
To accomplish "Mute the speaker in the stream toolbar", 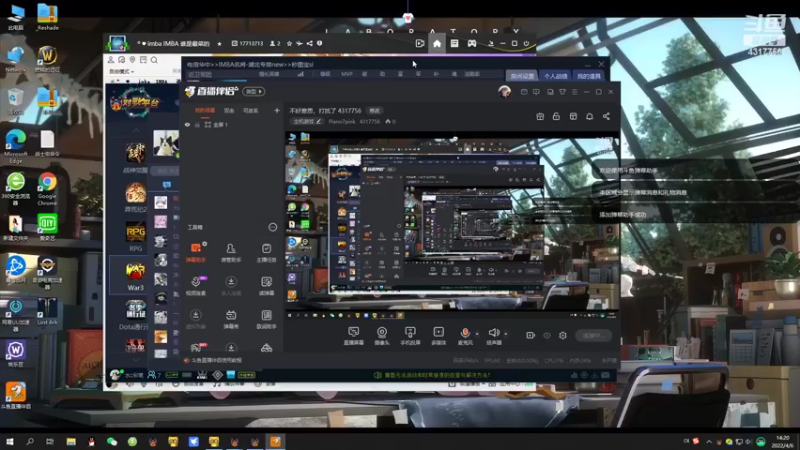I will click(x=493, y=335).
